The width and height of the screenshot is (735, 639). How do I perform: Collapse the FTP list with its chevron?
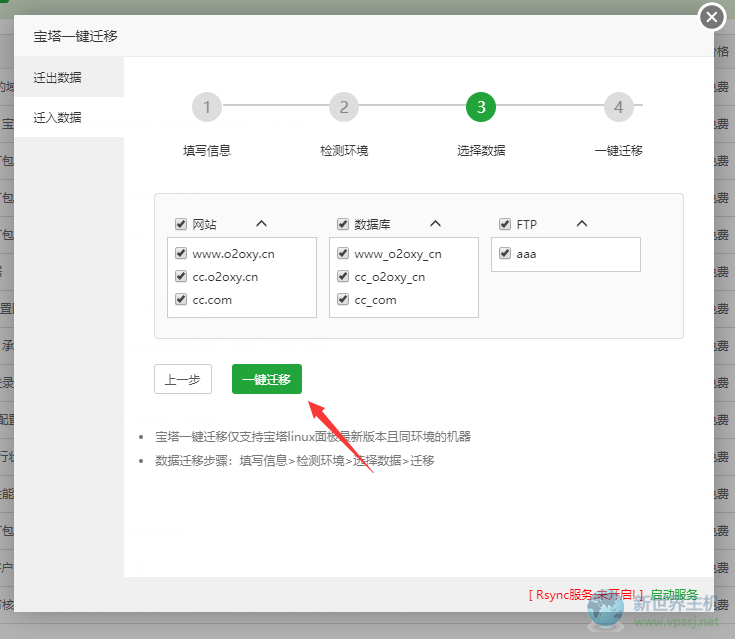pos(582,224)
